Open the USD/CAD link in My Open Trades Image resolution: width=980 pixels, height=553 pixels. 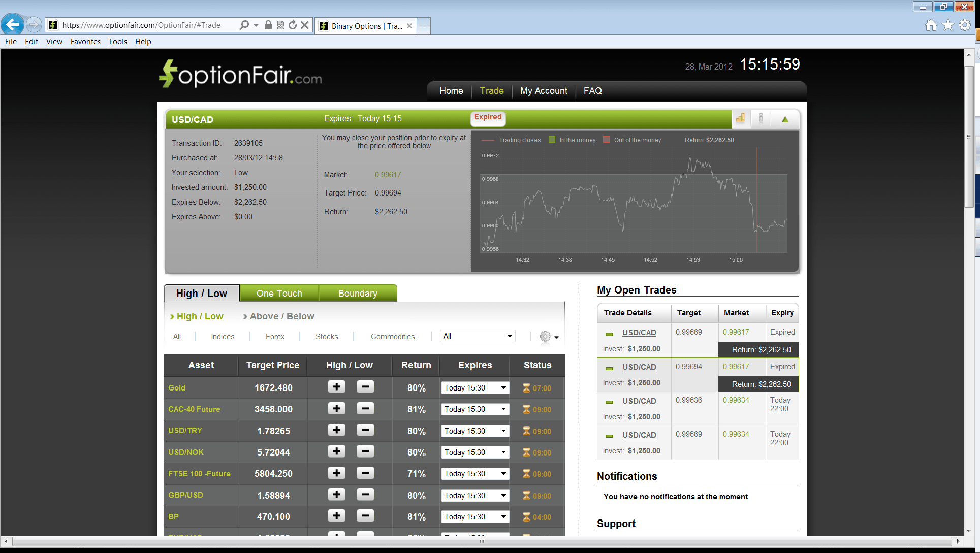click(639, 332)
